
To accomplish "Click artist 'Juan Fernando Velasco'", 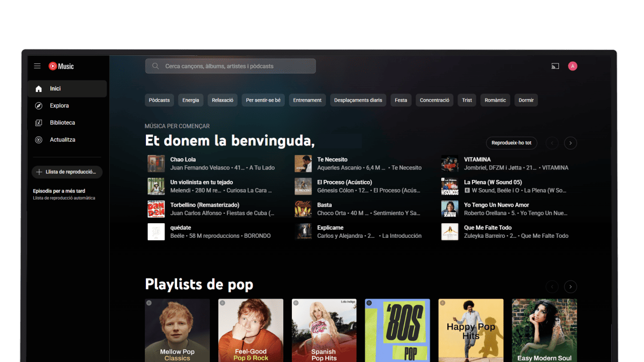I will [200, 168].
